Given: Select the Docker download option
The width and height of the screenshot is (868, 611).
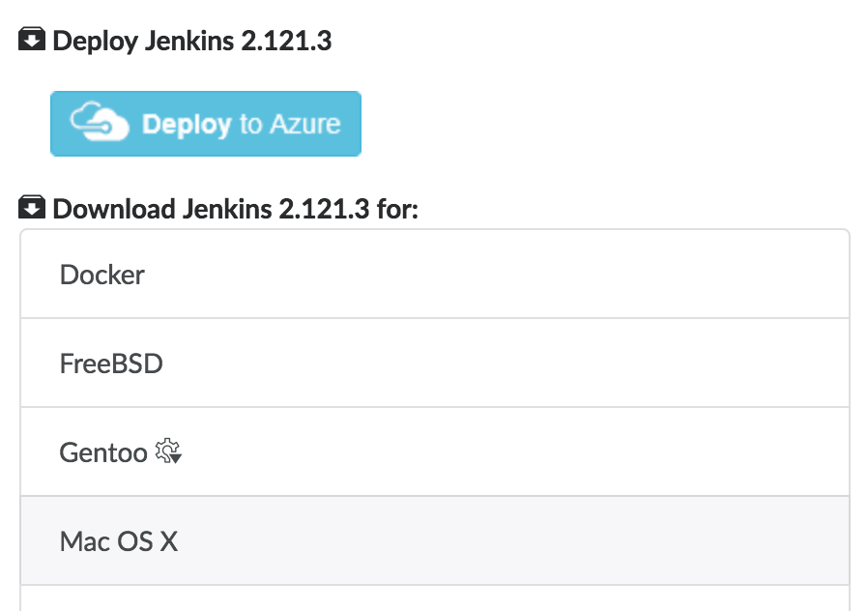Looking at the screenshot, I should (x=102, y=275).
